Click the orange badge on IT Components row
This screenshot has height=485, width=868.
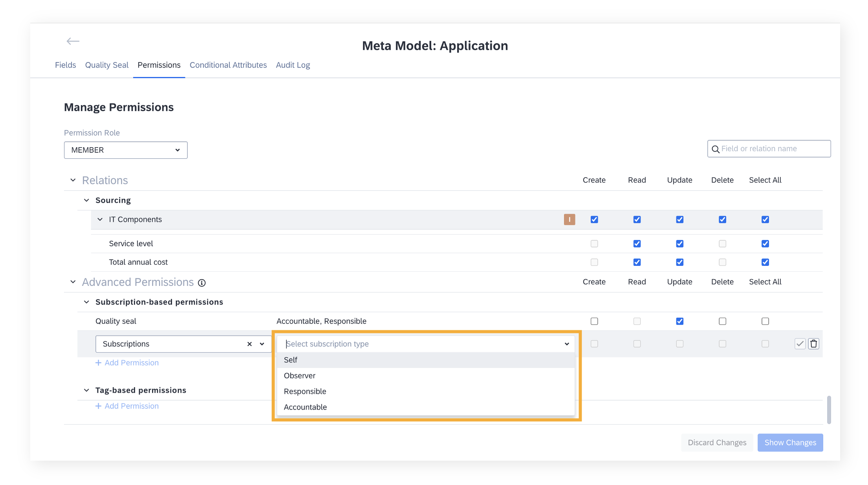pyautogui.click(x=570, y=220)
